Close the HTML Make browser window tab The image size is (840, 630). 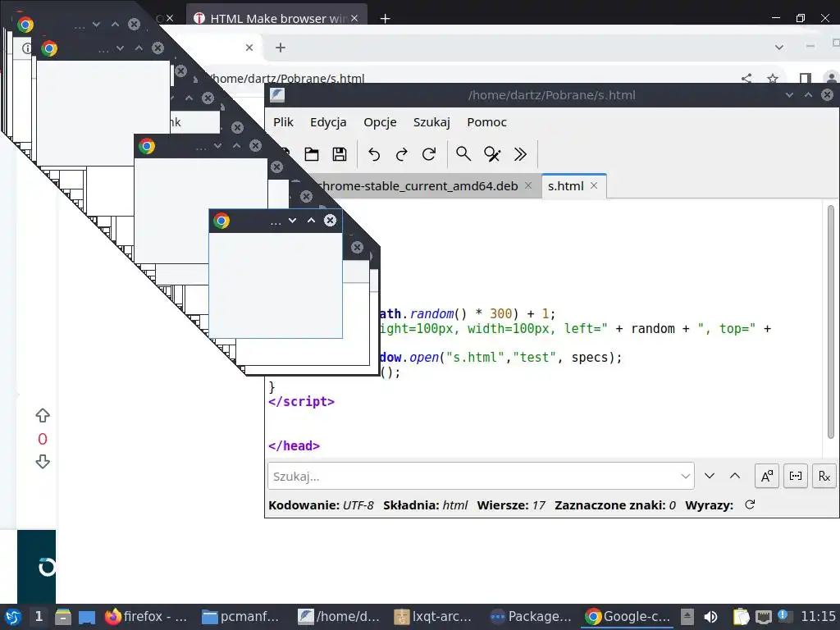coord(354,18)
